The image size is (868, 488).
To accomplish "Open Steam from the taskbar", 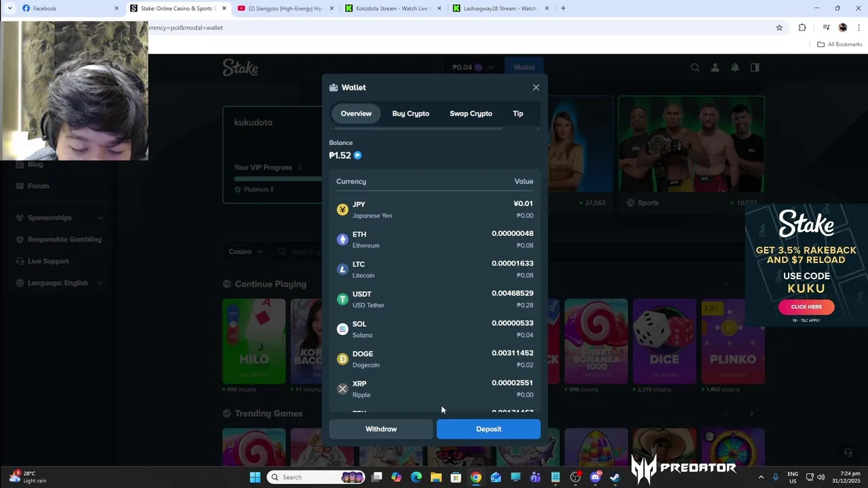I will tap(615, 477).
